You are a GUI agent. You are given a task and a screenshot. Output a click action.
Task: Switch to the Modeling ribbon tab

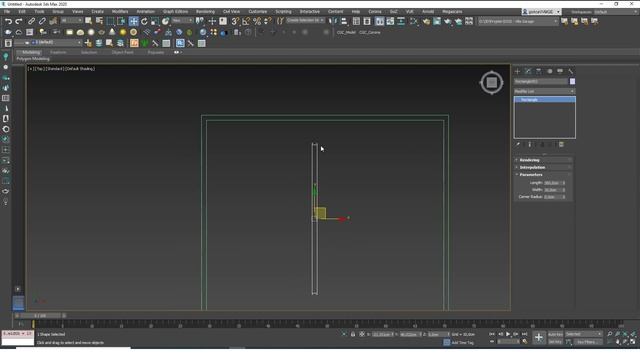coord(31,52)
